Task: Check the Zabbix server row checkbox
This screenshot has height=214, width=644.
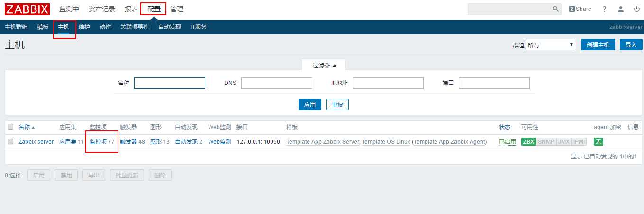Action: click(x=10, y=141)
